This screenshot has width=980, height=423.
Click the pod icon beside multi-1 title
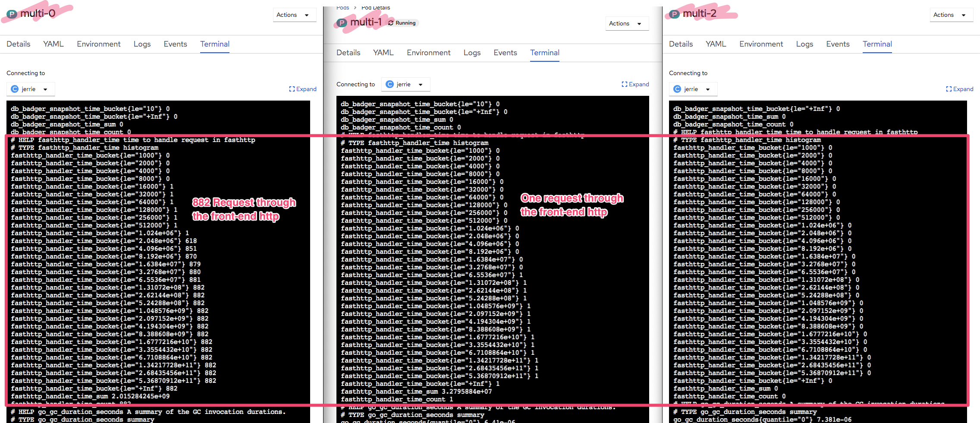pyautogui.click(x=342, y=22)
